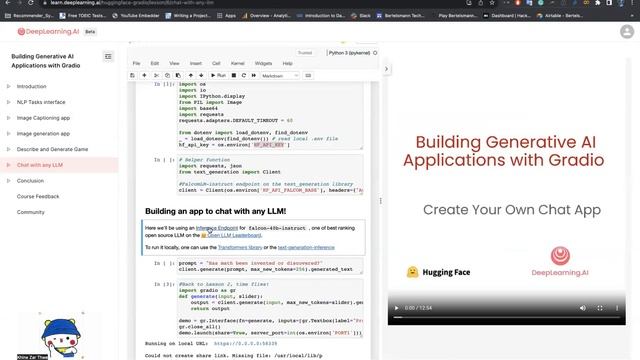The width and height of the screenshot is (640, 360).
Task: Toggle the course sidebar with the list icon
Action: tap(108, 56)
